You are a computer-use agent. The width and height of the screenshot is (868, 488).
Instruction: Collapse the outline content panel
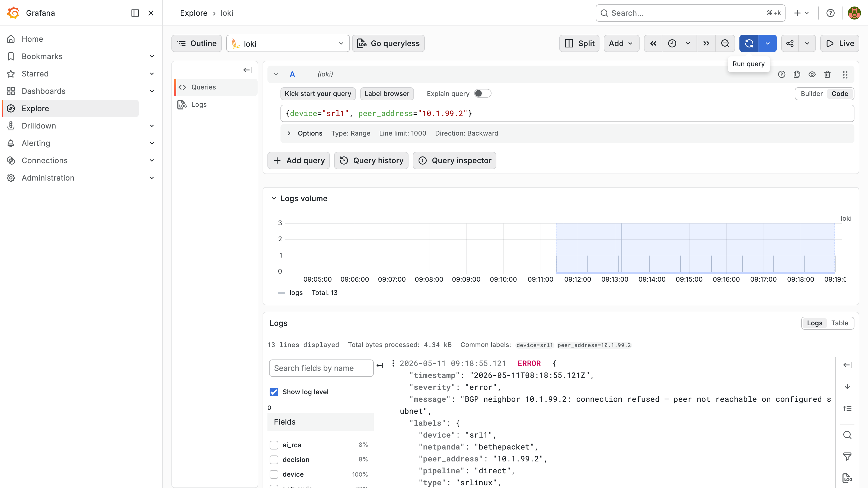247,70
